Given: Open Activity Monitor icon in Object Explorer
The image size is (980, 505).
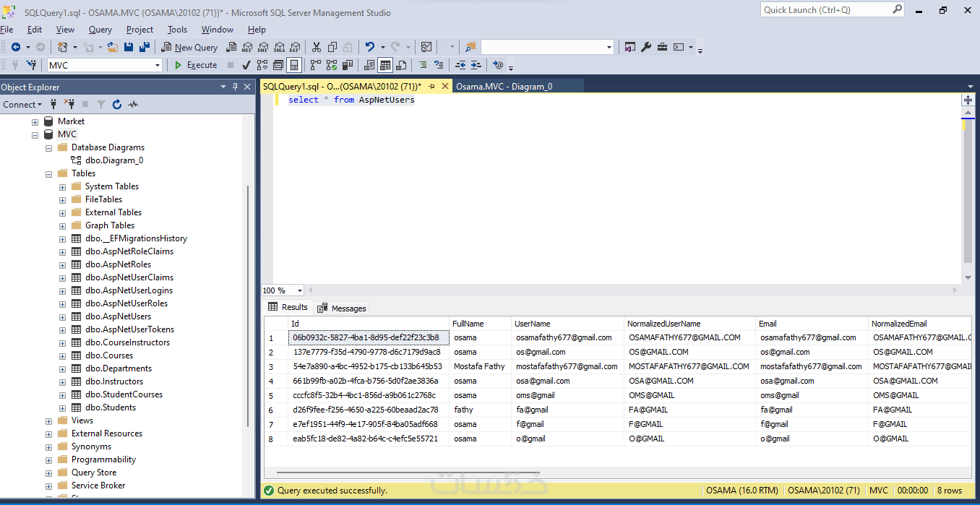Looking at the screenshot, I should 133,105.
